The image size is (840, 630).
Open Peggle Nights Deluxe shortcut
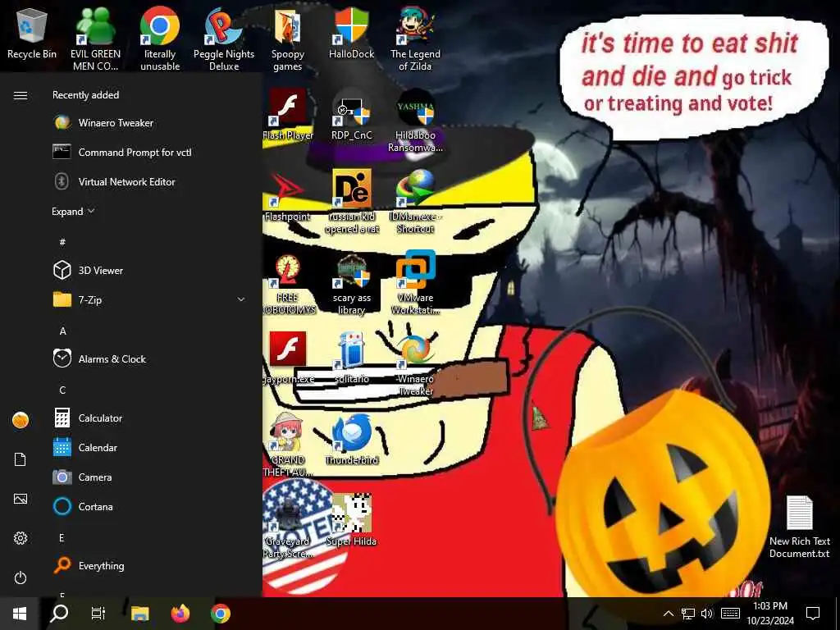click(x=224, y=39)
